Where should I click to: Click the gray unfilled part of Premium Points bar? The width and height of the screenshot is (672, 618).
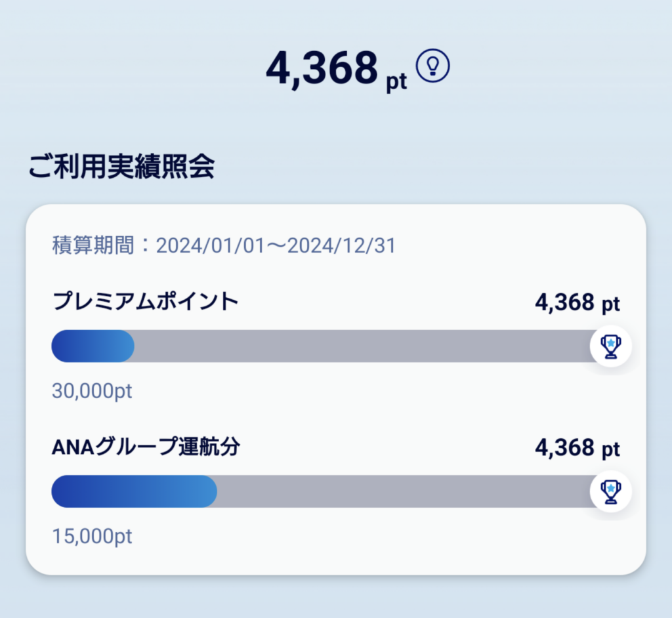point(362,346)
